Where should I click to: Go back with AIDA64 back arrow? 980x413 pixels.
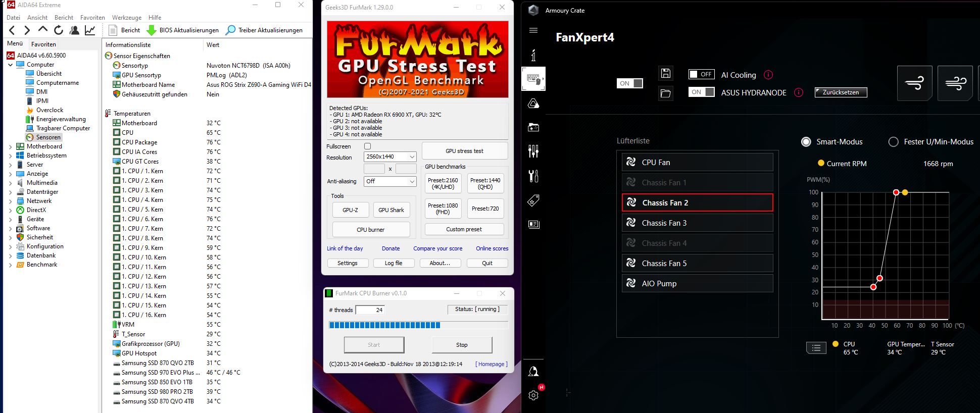[x=13, y=30]
